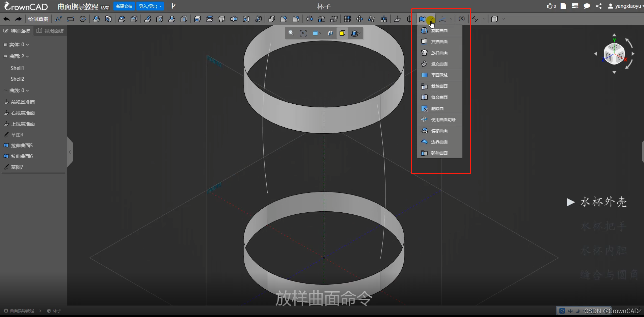Toggle the yellow cube shaded display mode
The image size is (644, 317).
[342, 33]
